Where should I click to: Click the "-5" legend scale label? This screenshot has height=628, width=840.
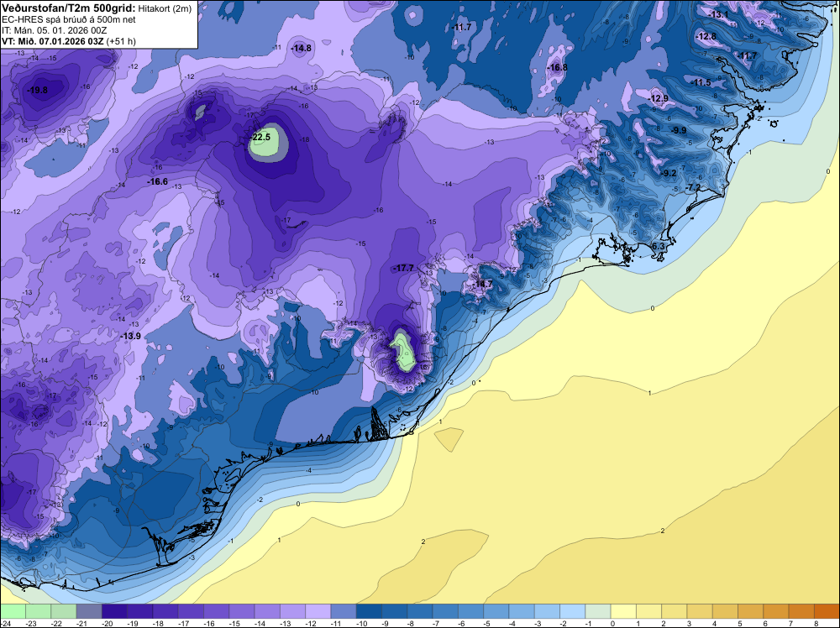click(x=487, y=623)
